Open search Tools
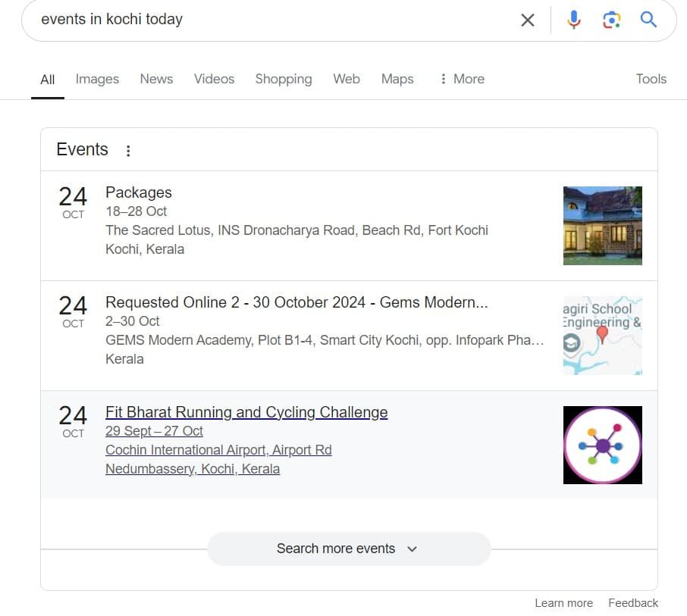This screenshot has width=687, height=616. click(x=651, y=79)
